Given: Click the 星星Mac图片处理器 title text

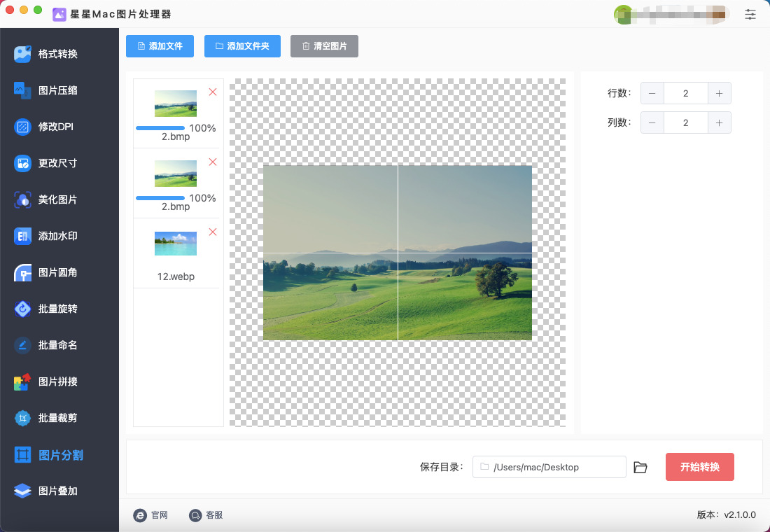Looking at the screenshot, I should pos(121,14).
